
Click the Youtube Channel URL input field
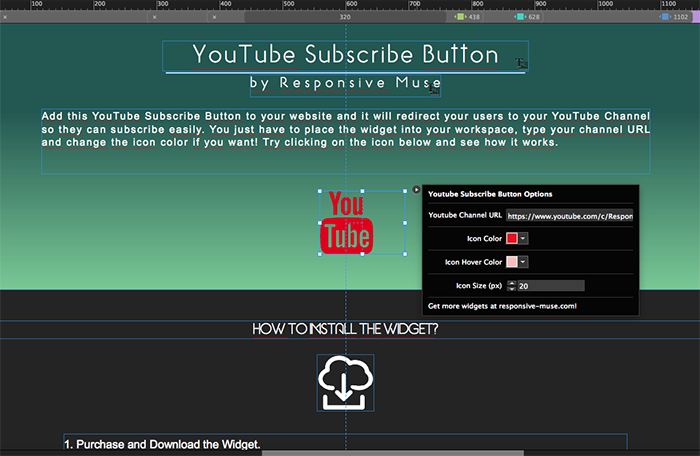click(x=569, y=216)
